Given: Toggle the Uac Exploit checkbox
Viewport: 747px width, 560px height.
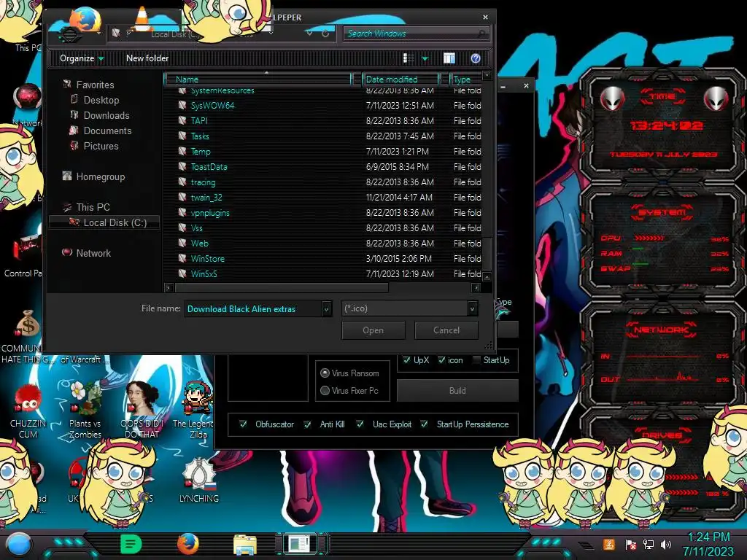Looking at the screenshot, I should (360, 424).
